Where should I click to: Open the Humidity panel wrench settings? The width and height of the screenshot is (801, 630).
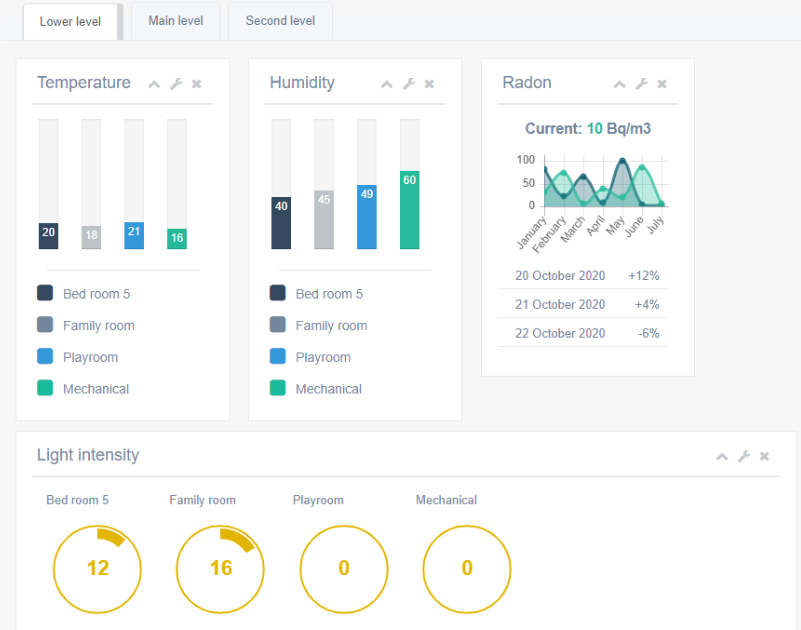coord(409,84)
